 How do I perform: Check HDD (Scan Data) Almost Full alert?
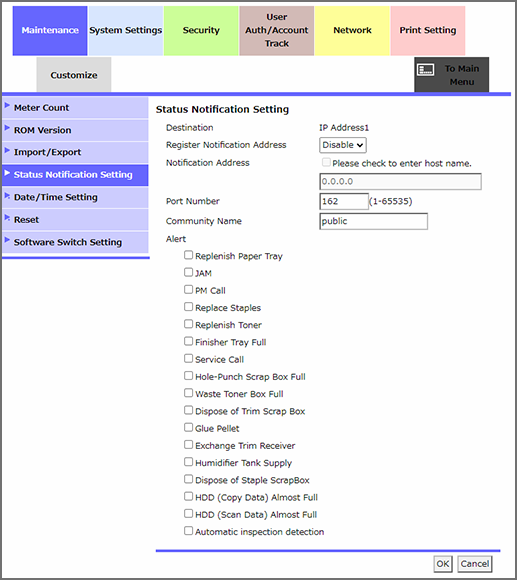(189, 514)
